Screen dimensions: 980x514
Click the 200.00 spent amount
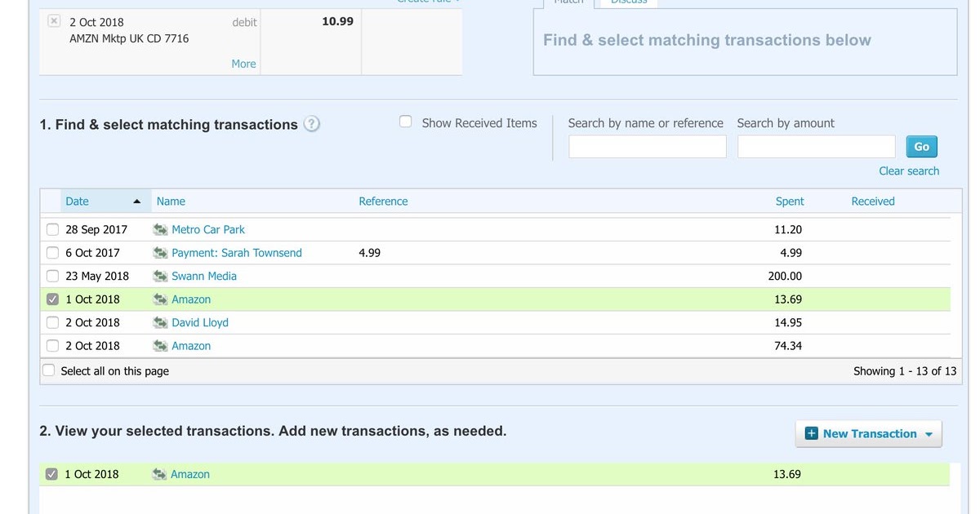tap(785, 277)
